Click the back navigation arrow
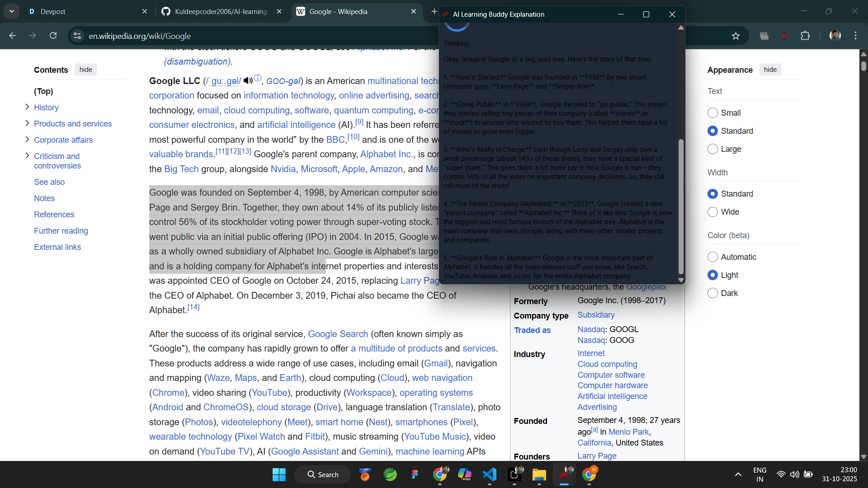Image resolution: width=868 pixels, height=488 pixels. pos(13,36)
